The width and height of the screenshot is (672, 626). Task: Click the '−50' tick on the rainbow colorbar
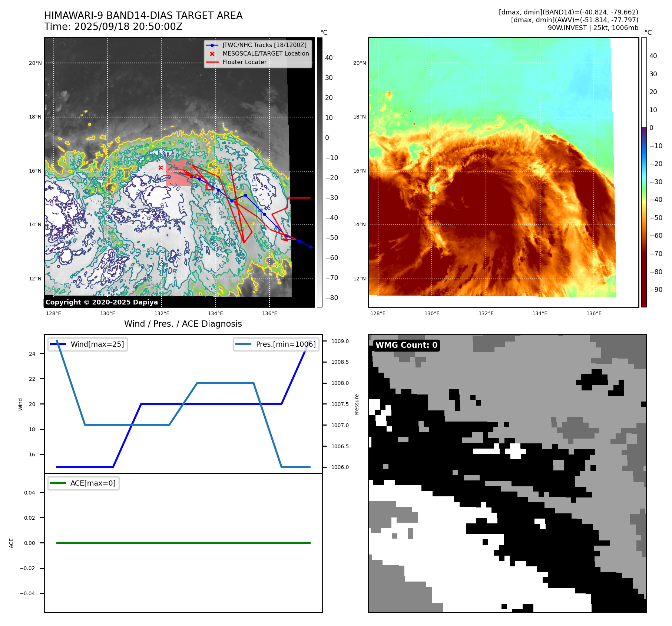click(656, 218)
